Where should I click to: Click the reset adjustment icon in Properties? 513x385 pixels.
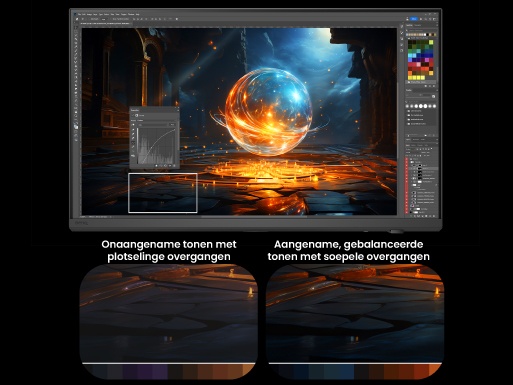[x=165, y=165]
